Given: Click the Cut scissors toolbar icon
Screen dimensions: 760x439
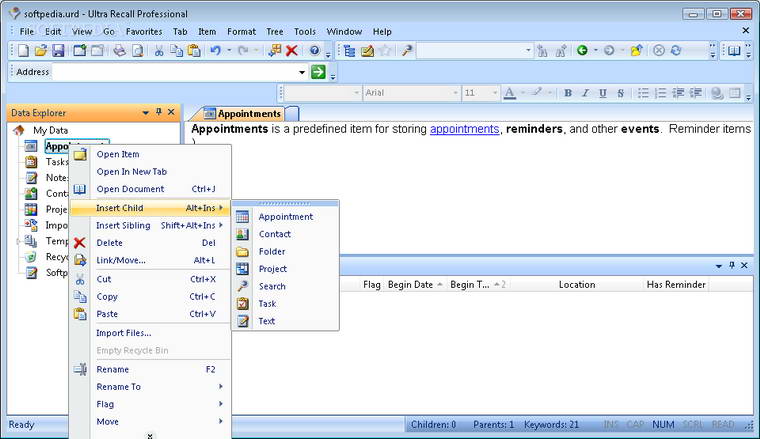Looking at the screenshot, I should coord(158,50).
